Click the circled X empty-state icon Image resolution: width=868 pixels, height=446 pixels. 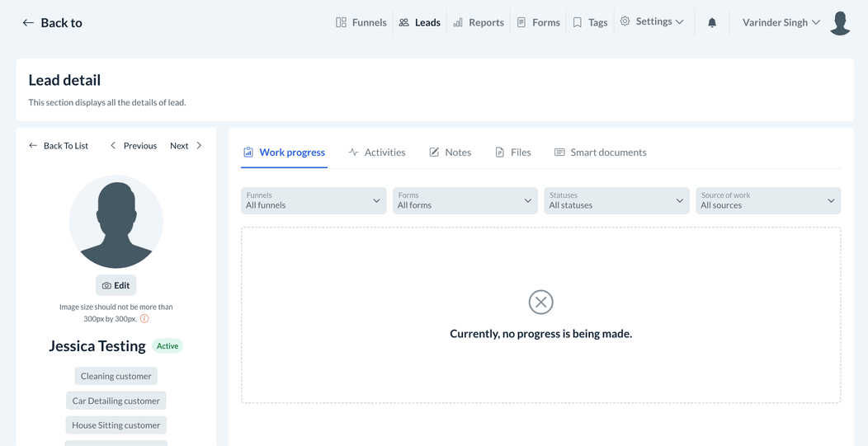coord(540,302)
